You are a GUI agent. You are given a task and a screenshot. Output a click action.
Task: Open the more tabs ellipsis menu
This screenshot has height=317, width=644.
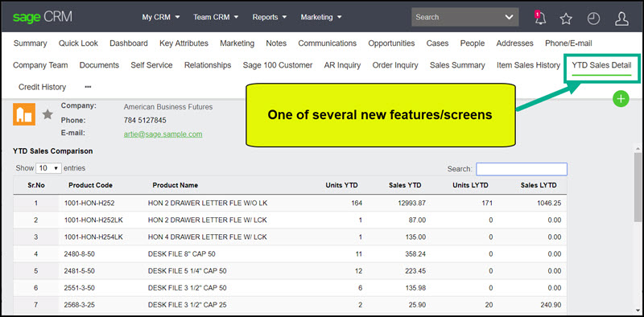[x=88, y=87]
